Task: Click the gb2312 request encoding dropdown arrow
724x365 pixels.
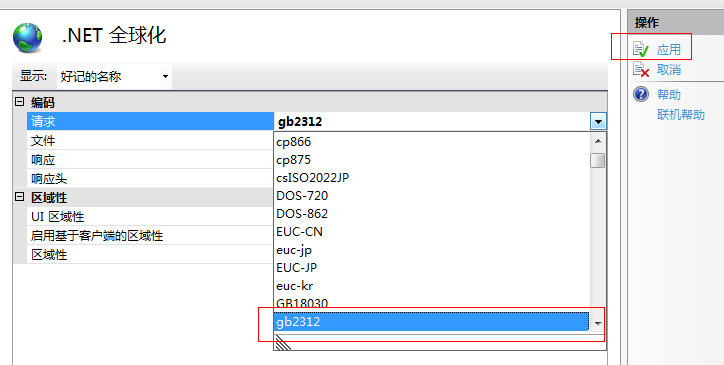Action: (x=598, y=122)
